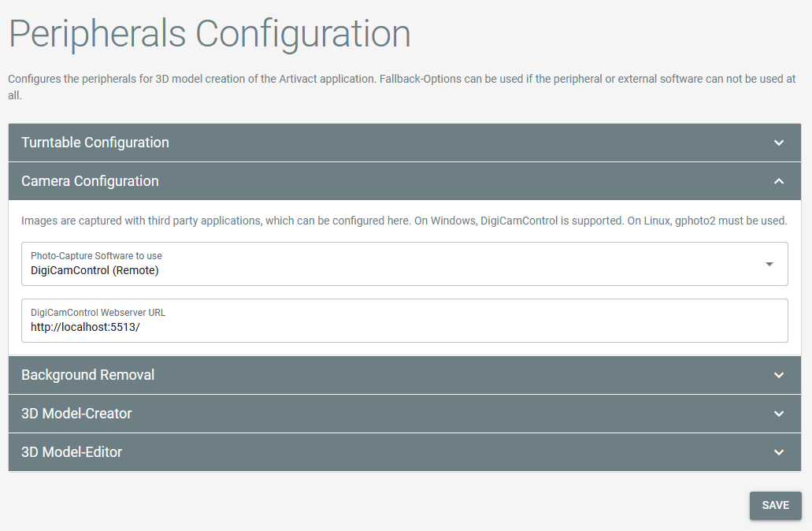The height and width of the screenshot is (531, 812).
Task: Focus the DigiCamControl Webserver URL field
Action: click(405, 321)
